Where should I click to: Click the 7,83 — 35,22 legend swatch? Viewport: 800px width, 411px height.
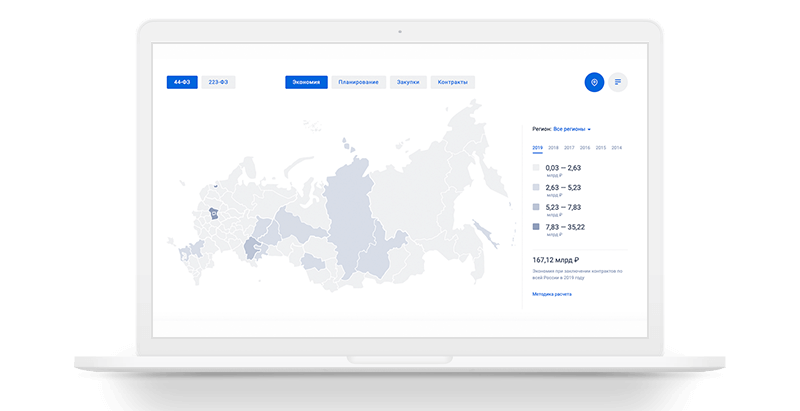coord(536,227)
